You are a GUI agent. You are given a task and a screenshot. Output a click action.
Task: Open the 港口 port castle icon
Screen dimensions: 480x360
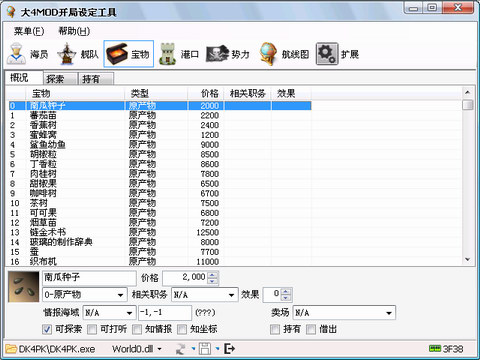click(168, 54)
